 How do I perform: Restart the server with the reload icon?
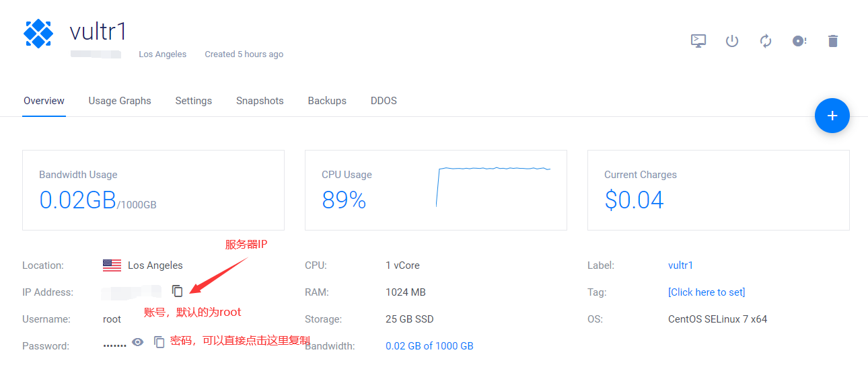click(x=766, y=41)
